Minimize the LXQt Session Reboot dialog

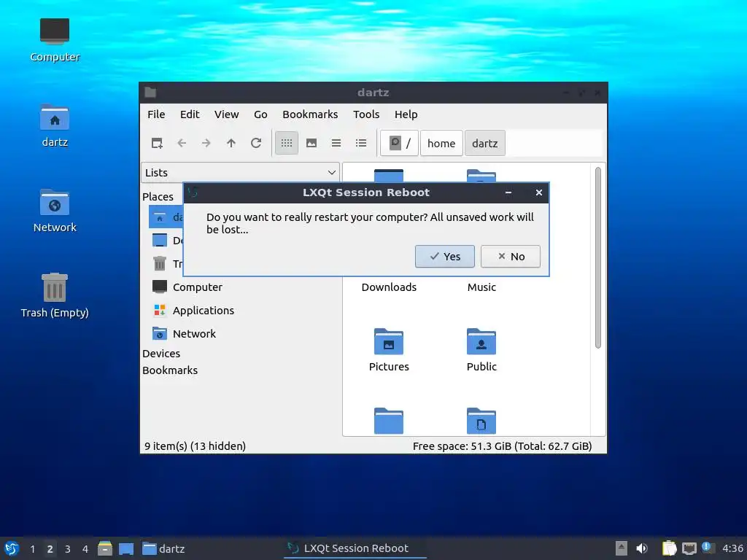(x=508, y=192)
